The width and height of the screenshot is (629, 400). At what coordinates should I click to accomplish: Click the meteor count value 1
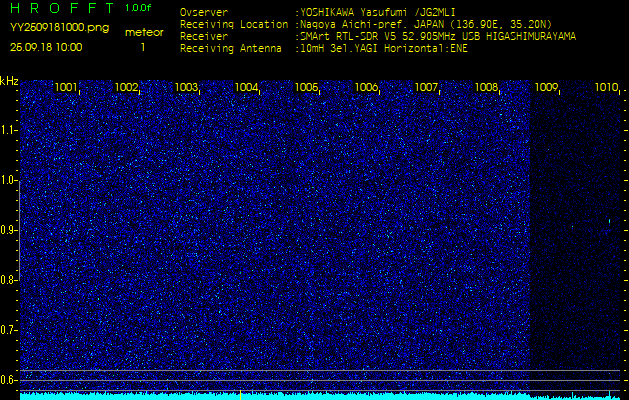pyautogui.click(x=143, y=47)
